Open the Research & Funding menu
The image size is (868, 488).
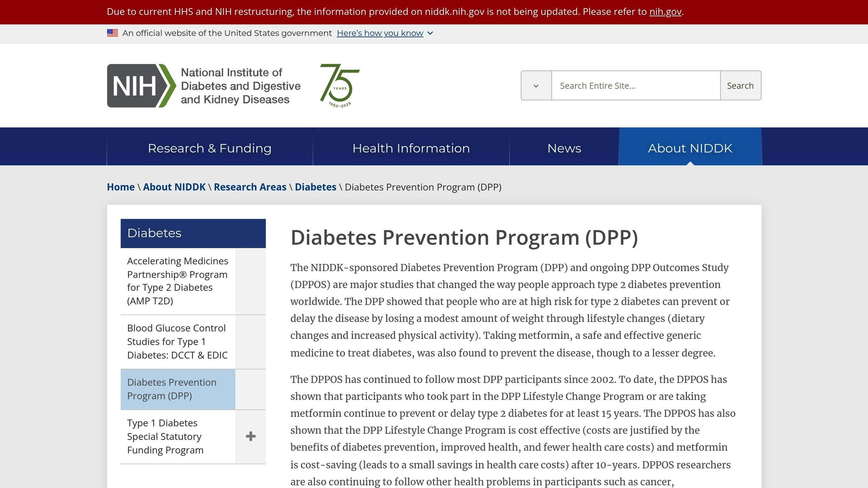(210, 148)
